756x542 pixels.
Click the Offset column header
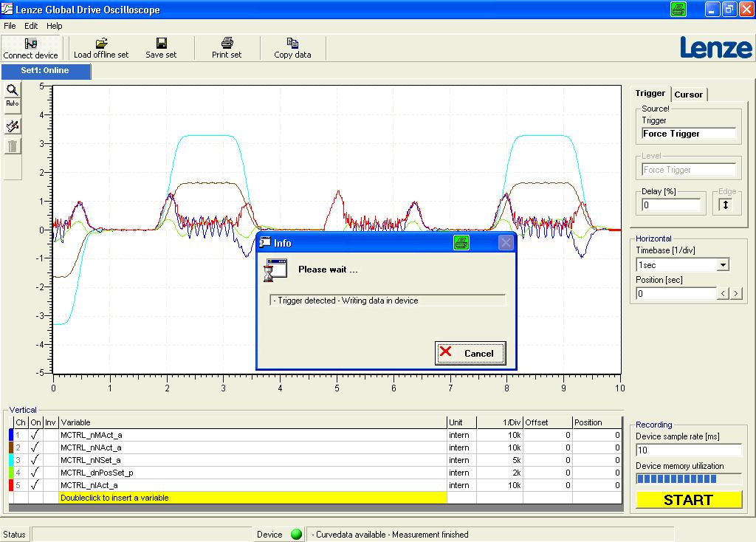[547, 422]
